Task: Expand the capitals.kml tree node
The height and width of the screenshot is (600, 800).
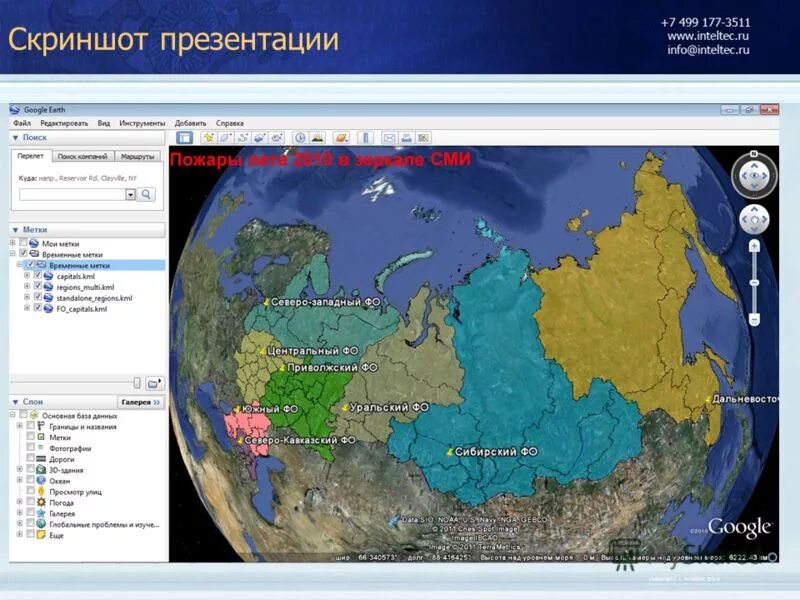Action: pos(27,276)
